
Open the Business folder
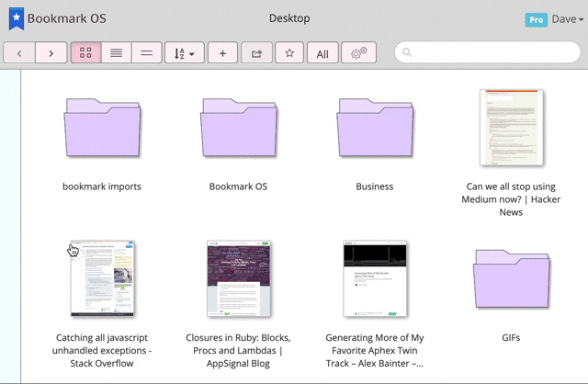point(375,128)
